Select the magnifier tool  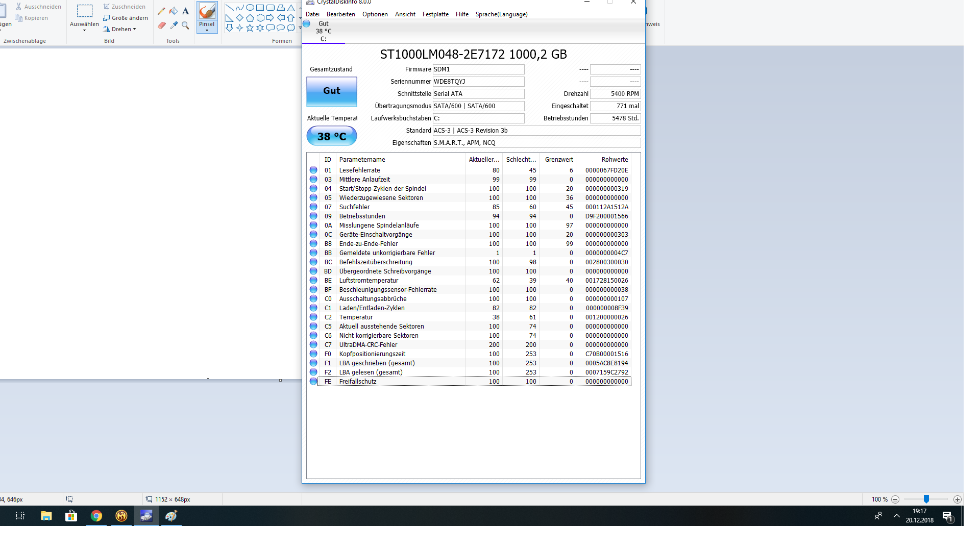(185, 25)
